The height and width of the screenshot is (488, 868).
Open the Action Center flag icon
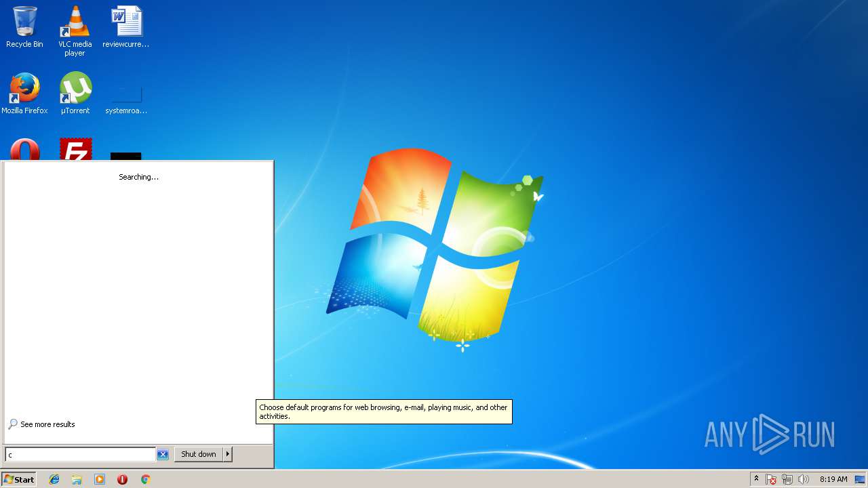click(x=771, y=479)
